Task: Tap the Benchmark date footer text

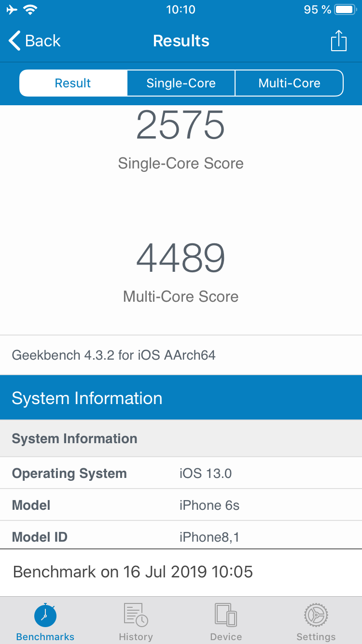Action: [x=133, y=572]
